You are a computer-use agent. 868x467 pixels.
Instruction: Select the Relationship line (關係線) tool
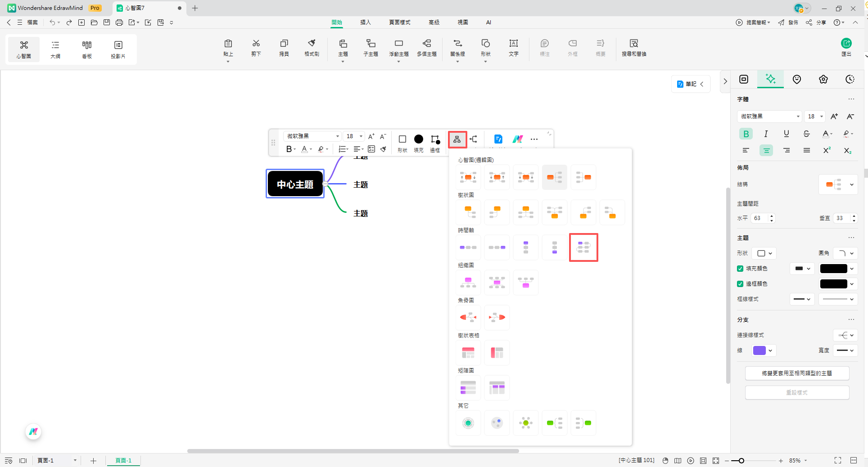(457, 47)
